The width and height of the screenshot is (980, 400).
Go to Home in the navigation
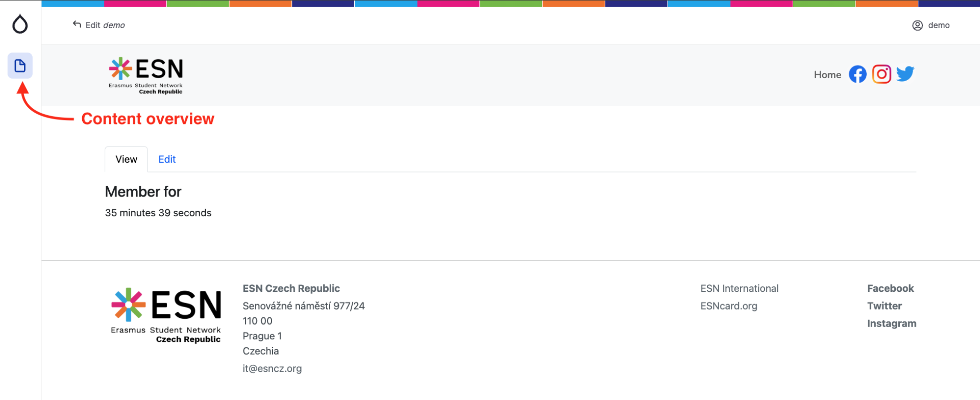coord(827,75)
